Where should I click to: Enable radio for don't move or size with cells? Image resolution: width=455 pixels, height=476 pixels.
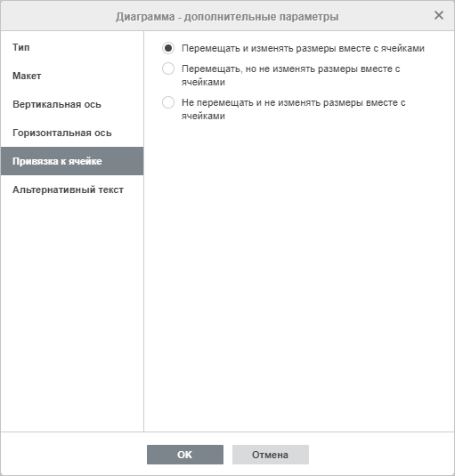tap(168, 102)
